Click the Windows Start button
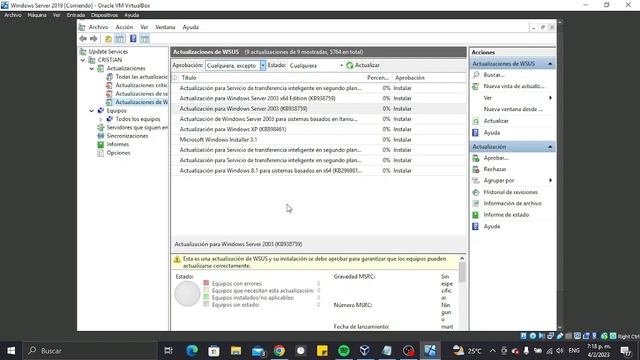Image resolution: width=640 pixels, height=360 pixels. [11, 351]
